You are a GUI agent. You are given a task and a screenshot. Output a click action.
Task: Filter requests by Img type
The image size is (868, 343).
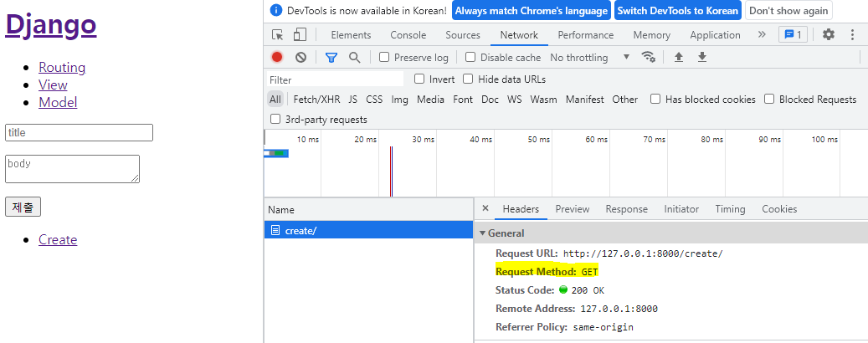click(399, 100)
